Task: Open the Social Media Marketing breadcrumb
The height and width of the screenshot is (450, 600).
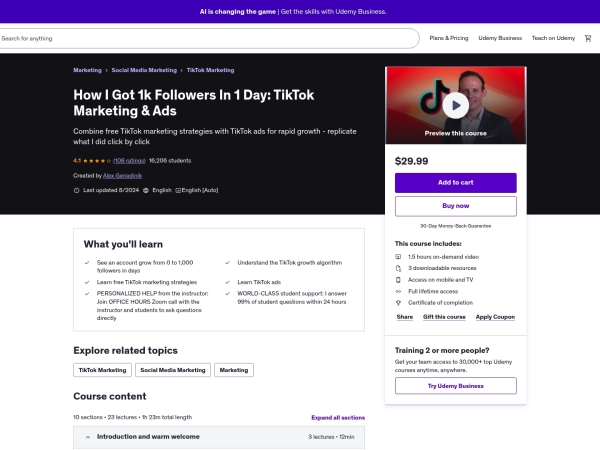Action: (x=144, y=70)
